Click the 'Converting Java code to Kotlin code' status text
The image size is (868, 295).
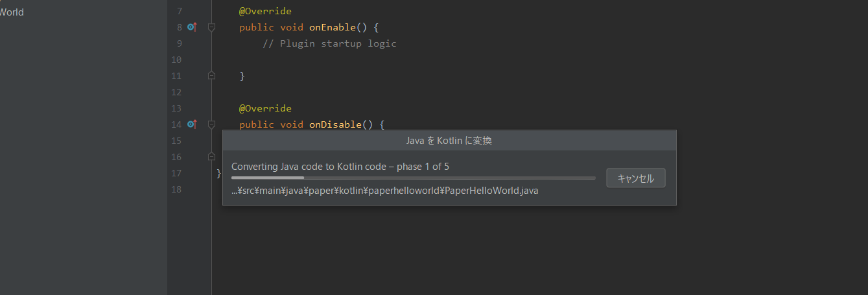(340, 167)
